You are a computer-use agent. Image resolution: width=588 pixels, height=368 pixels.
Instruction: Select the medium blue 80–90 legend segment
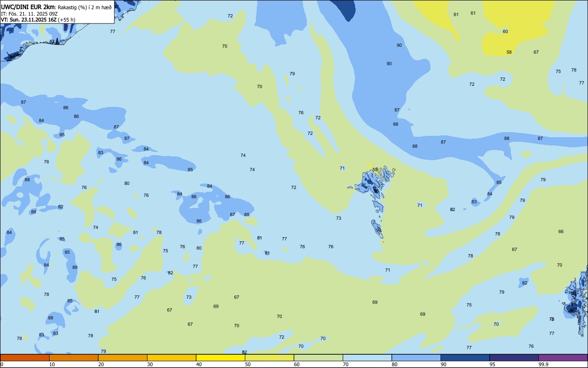click(x=416, y=357)
